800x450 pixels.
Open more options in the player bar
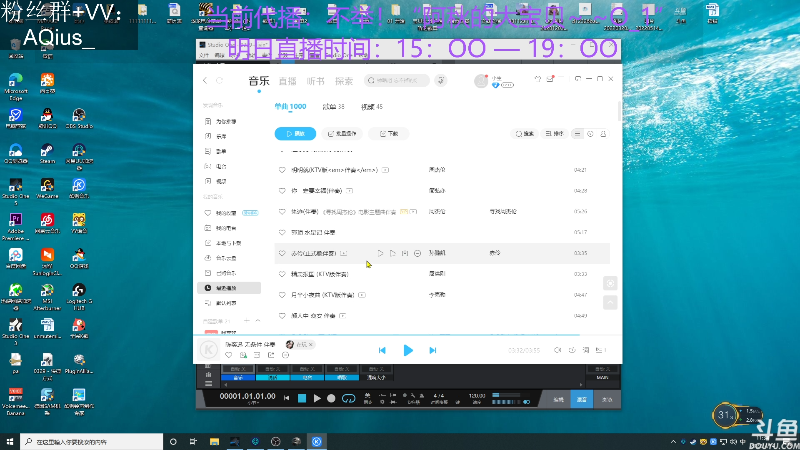pyautogui.click(x=286, y=355)
